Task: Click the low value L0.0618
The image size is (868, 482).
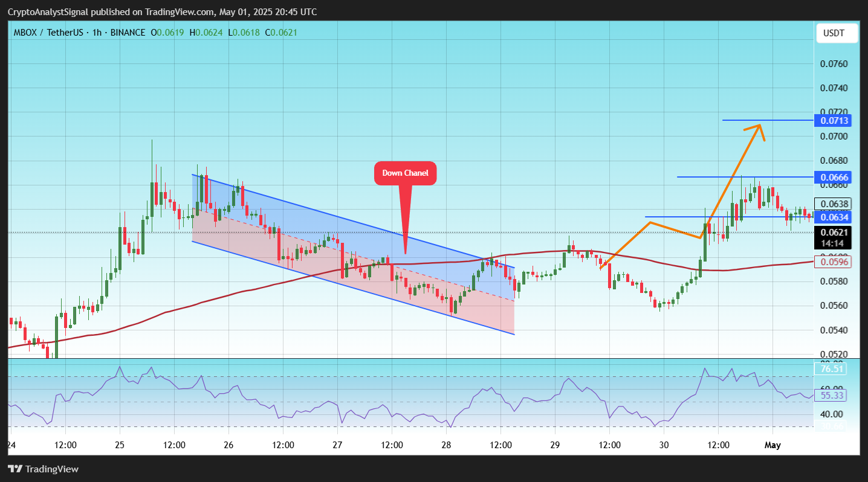Action: (x=244, y=32)
